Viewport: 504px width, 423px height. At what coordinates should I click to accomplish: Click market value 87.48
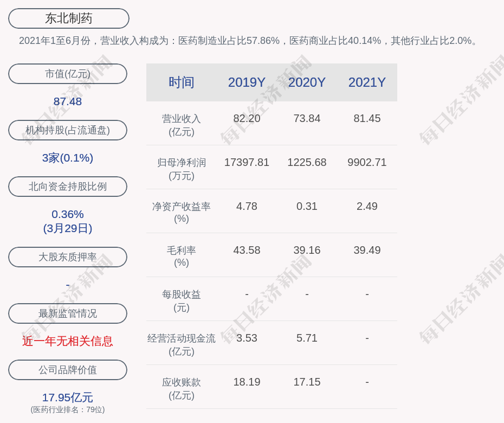tap(68, 101)
